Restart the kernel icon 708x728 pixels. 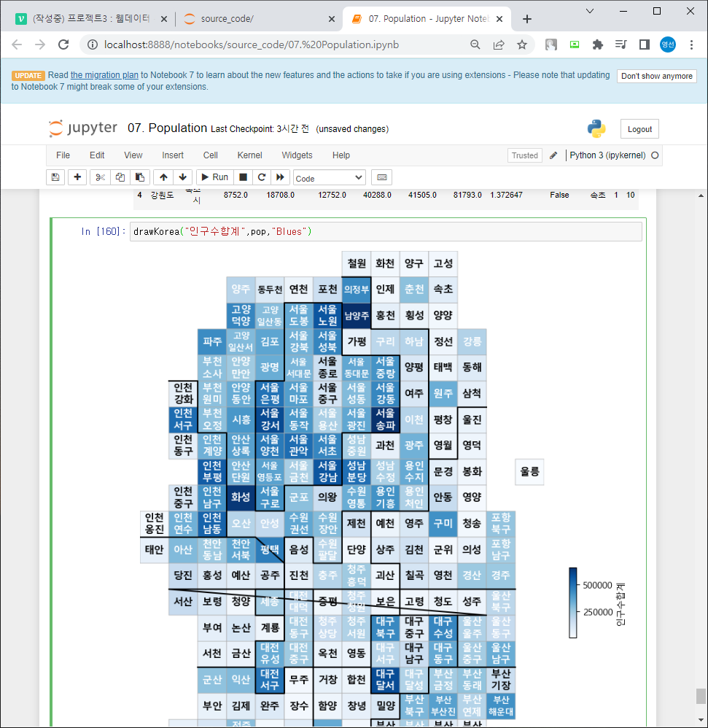point(262,177)
